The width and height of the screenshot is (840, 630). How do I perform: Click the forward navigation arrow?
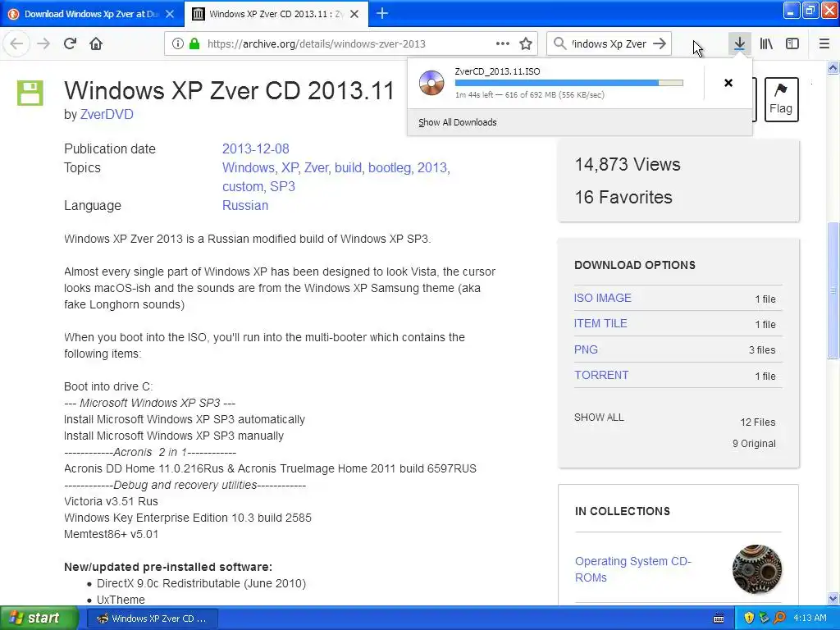tap(43, 43)
